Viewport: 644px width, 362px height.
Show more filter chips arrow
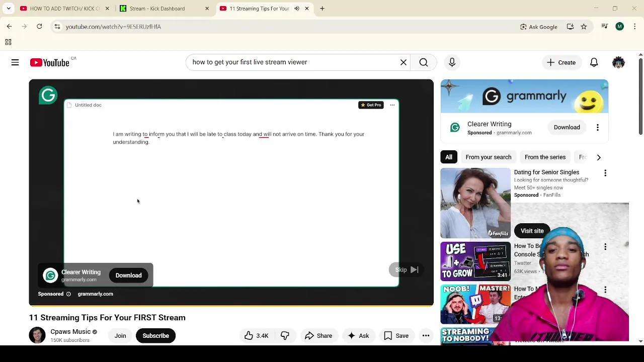599,157
